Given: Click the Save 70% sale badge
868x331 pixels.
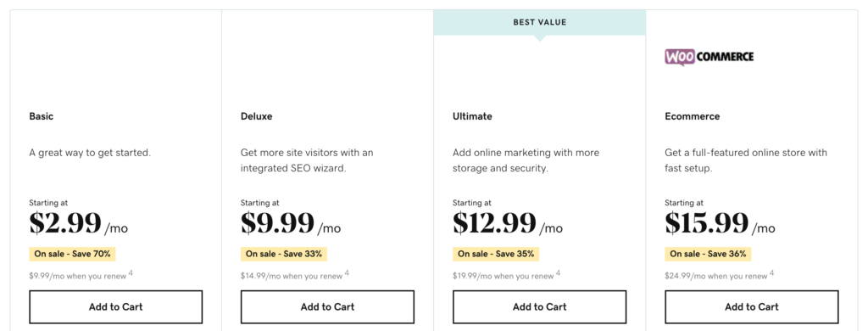Looking at the screenshot, I should tap(73, 254).
